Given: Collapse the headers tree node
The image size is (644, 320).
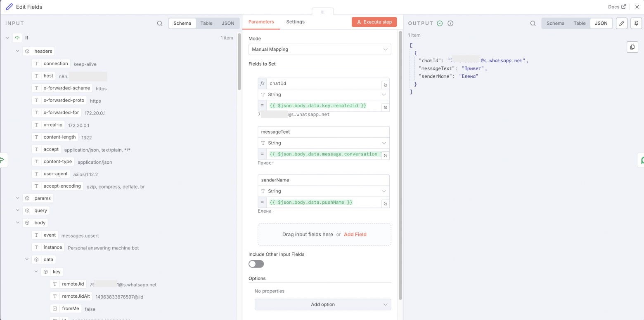Looking at the screenshot, I should click(x=18, y=51).
